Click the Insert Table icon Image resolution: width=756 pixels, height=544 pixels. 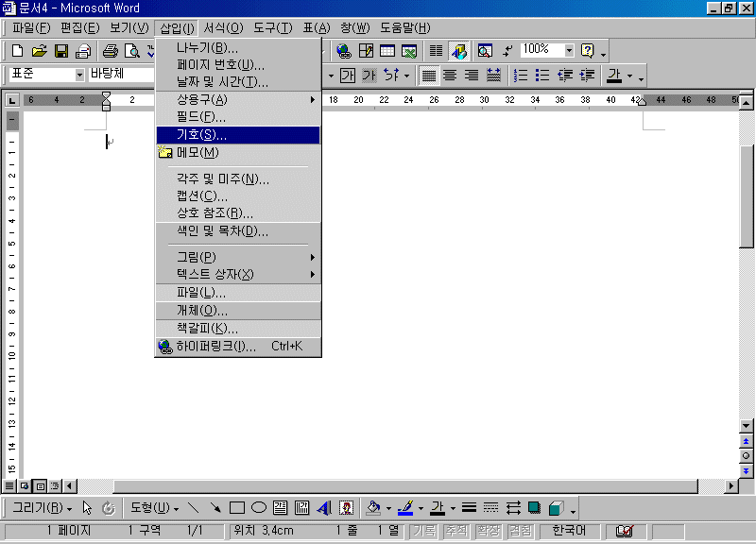click(x=387, y=51)
